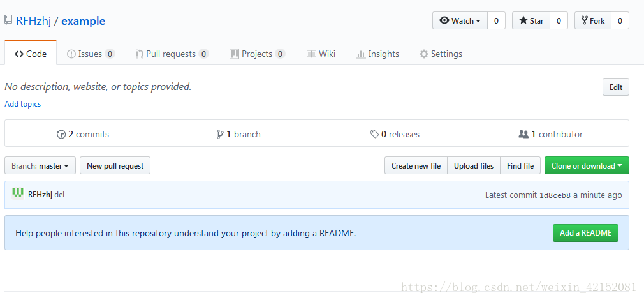Switch to the Issues tab
Screen dimensions: 644x300
coord(90,54)
